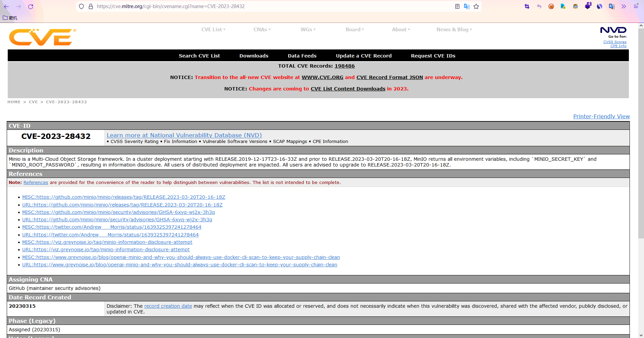Open Request CVE IDs
The image size is (644, 338).
click(433, 56)
